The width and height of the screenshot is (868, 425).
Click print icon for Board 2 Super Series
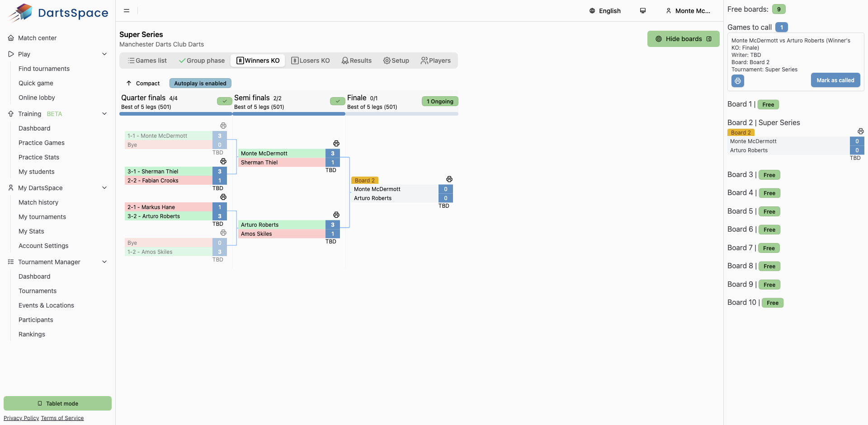tap(860, 131)
